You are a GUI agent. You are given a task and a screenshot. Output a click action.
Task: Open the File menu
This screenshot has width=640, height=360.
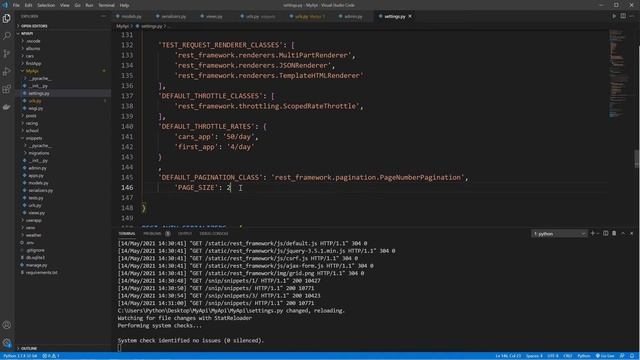(16, 5)
